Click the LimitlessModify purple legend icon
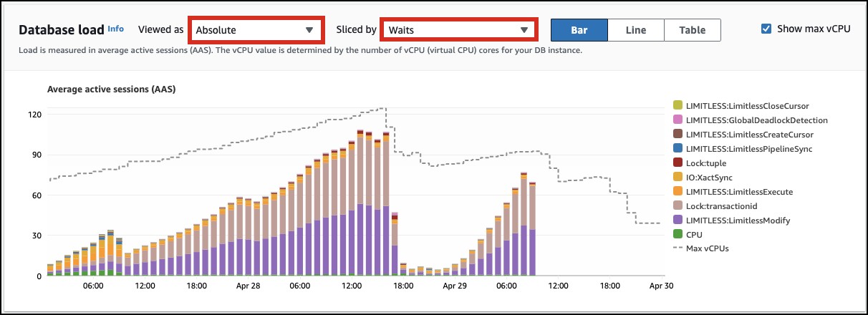Image resolution: width=868 pixels, height=315 pixels. click(x=677, y=220)
